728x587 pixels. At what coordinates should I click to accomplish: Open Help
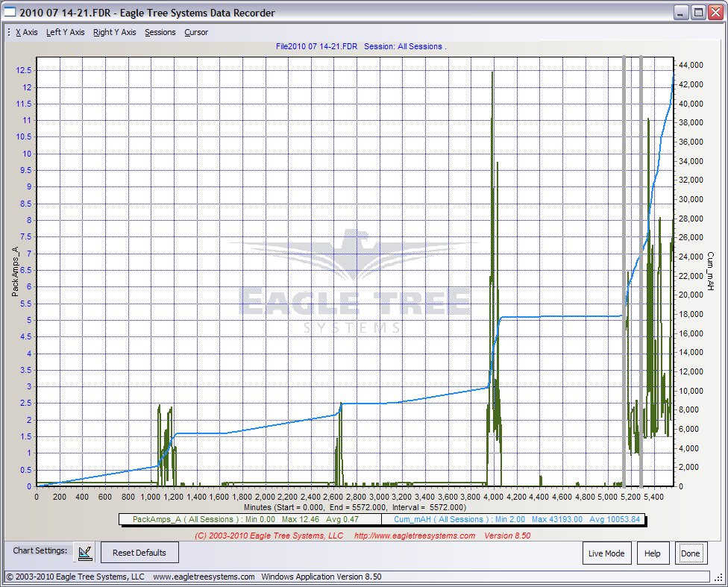point(653,553)
